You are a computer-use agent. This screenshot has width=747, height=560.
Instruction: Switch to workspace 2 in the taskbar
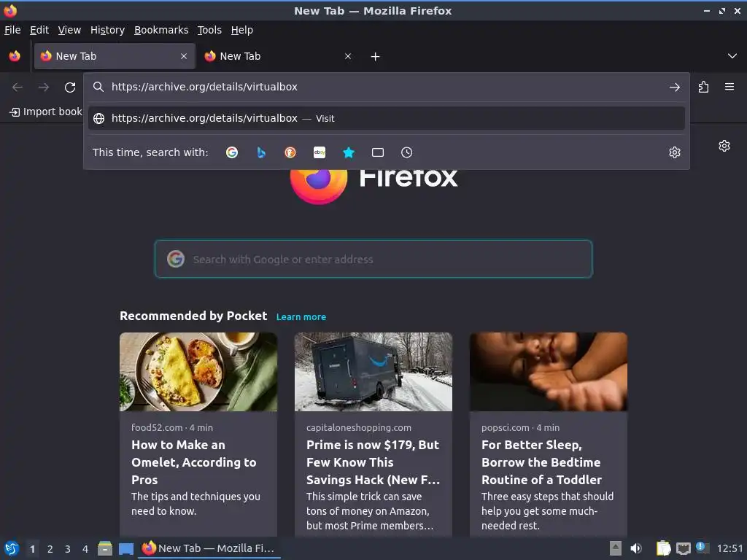tap(50, 549)
